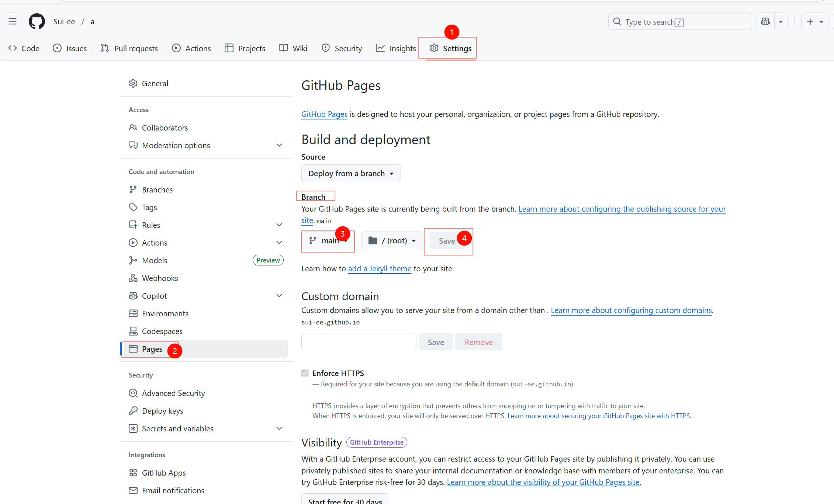The image size is (834, 504).
Task: Click the search magnifier icon
Action: click(x=617, y=22)
